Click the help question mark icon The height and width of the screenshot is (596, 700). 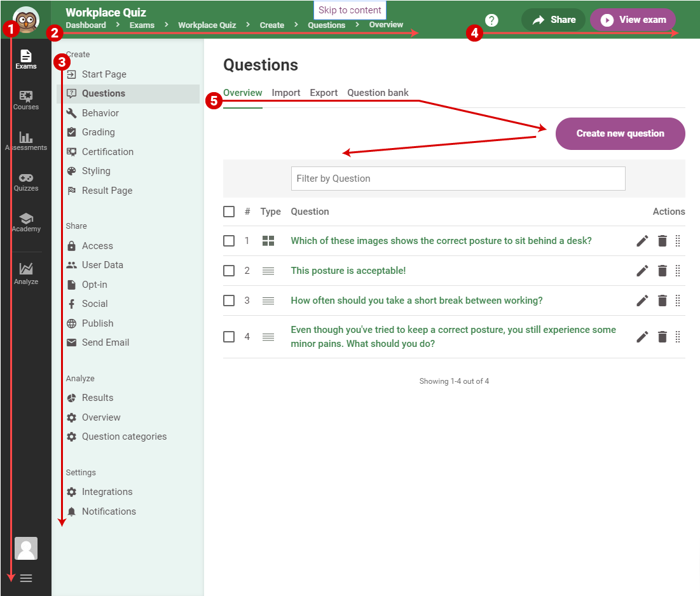[491, 20]
